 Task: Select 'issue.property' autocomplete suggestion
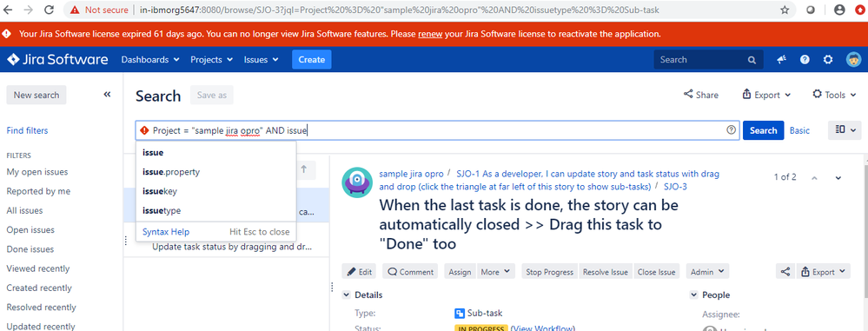(x=215, y=172)
